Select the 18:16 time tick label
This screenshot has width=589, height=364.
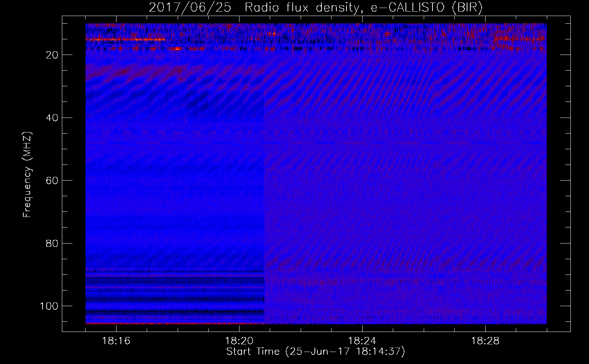click(116, 341)
